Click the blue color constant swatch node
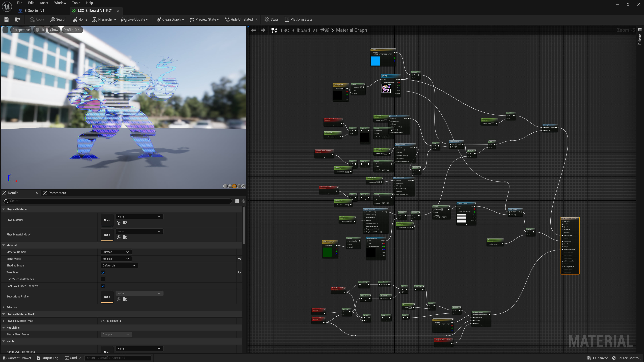 pos(375,61)
